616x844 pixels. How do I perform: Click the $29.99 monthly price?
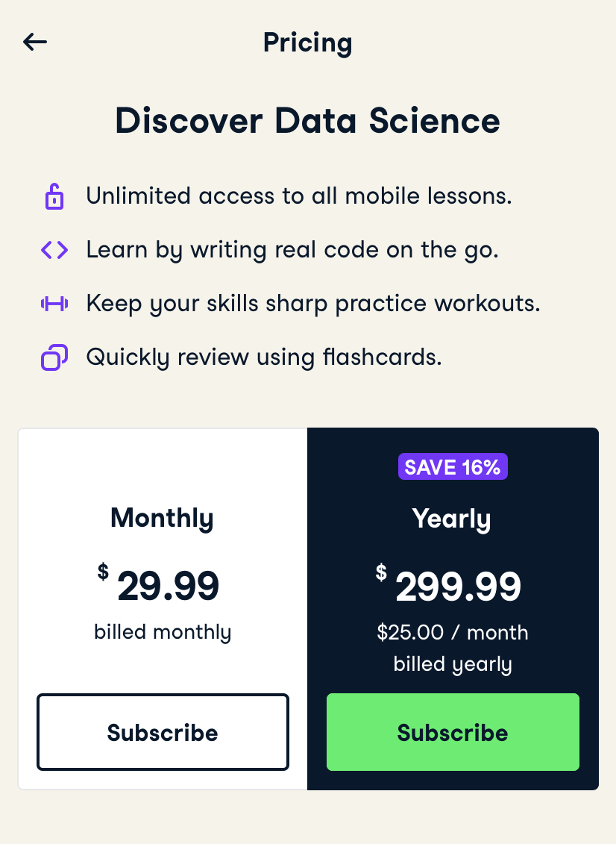[167, 587]
